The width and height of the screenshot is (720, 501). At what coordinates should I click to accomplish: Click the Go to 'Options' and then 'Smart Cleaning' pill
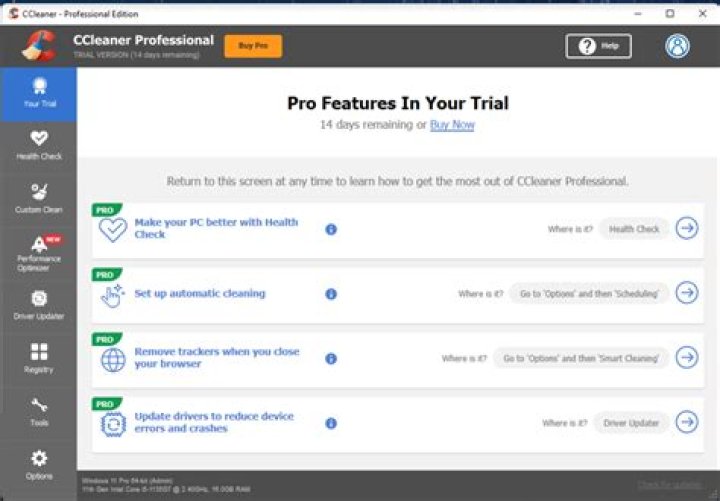581,359
